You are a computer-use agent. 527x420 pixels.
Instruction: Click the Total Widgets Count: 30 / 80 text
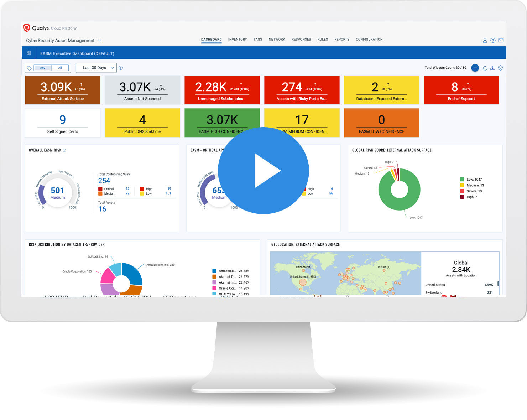[445, 68]
